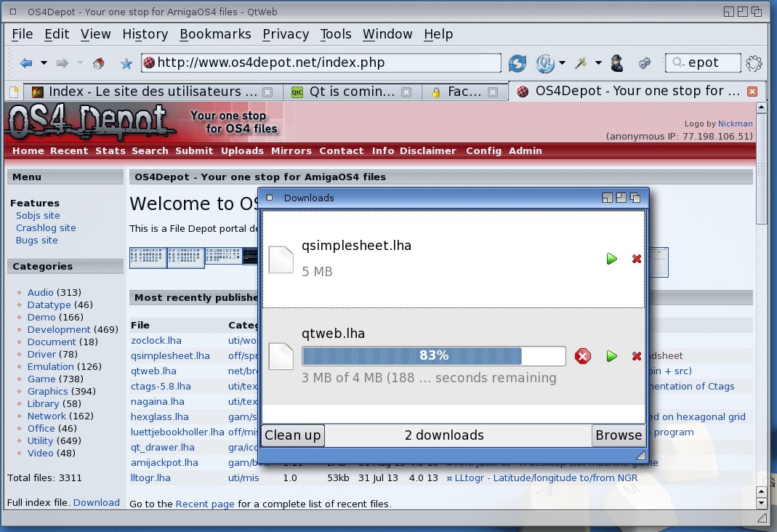Open the Bookmarks menu
The image size is (777, 532).
click(215, 34)
